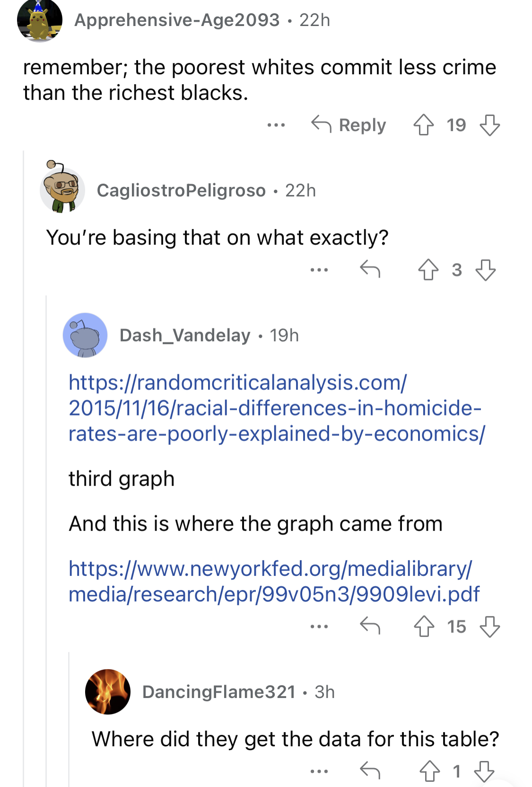Screen dimensions: 532x787
Task: Reply arrow on DancingFlame321's comment
Action: [x=370, y=771]
